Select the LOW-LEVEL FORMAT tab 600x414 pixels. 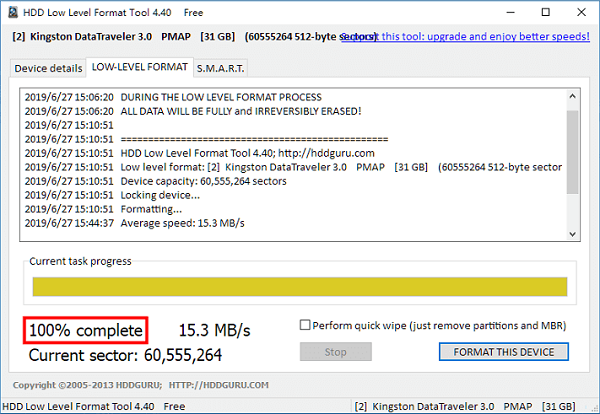[140, 67]
